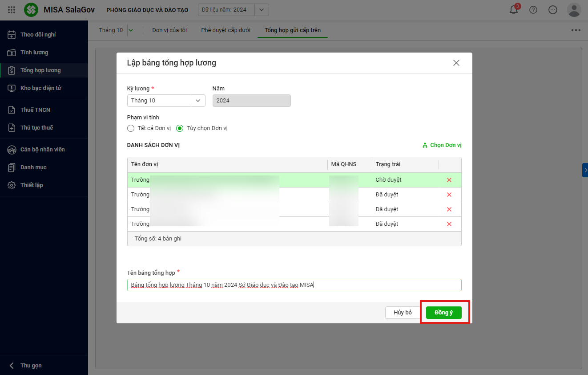Click the notification bell icon
The width and height of the screenshot is (588, 375).
tap(514, 10)
